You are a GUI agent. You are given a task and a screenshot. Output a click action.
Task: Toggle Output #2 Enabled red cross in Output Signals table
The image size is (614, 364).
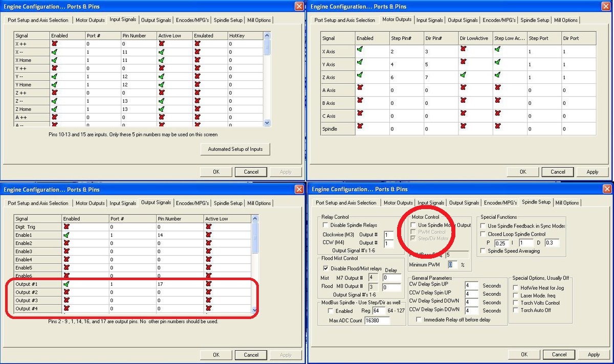67,292
